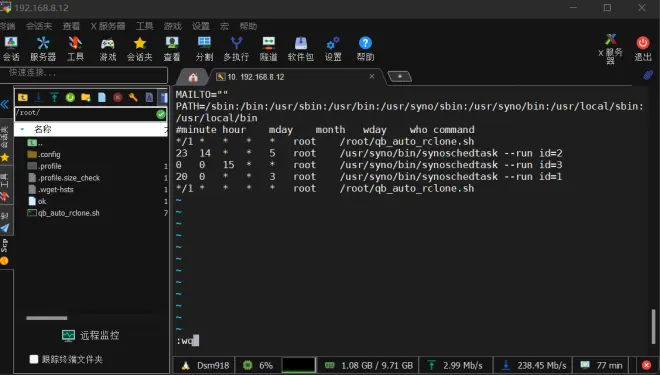Select the .profile.size_check file
The width and height of the screenshot is (660, 375).
(64, 178)
